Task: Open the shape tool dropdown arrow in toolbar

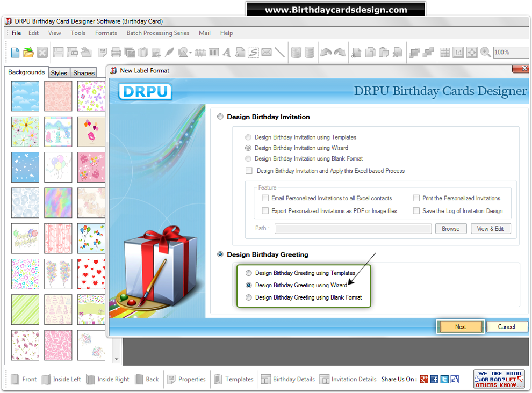Action: (x=190, y=53)
